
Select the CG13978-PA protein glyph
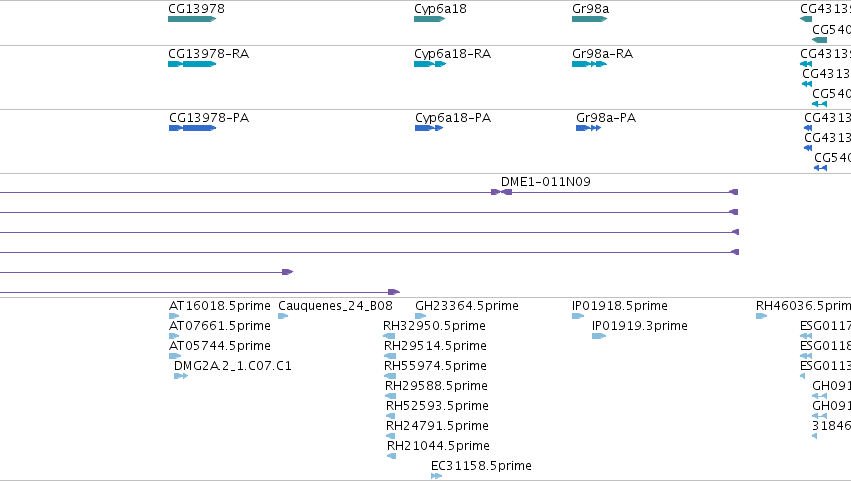click(193, 128)
